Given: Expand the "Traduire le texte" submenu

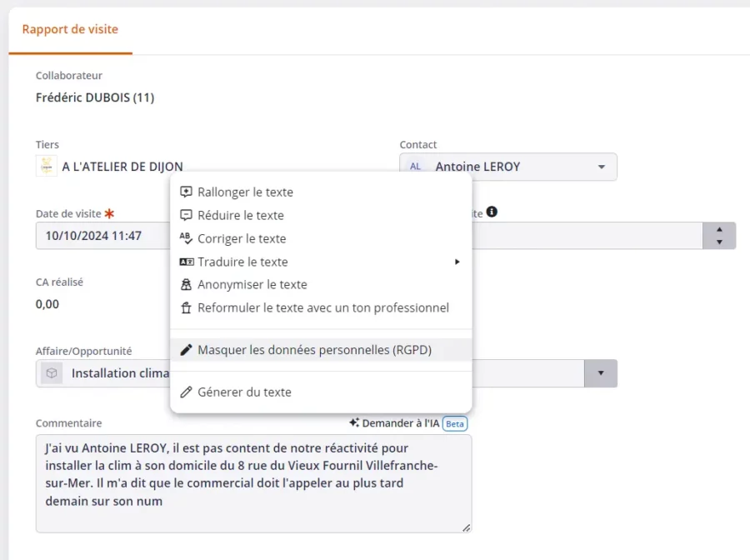Looking at the screenshot, I should click(457, 262).
